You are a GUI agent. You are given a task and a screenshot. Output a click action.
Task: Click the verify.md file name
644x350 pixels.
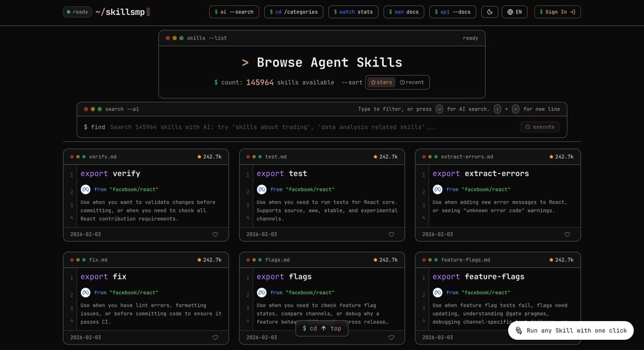tap(103, 157)
